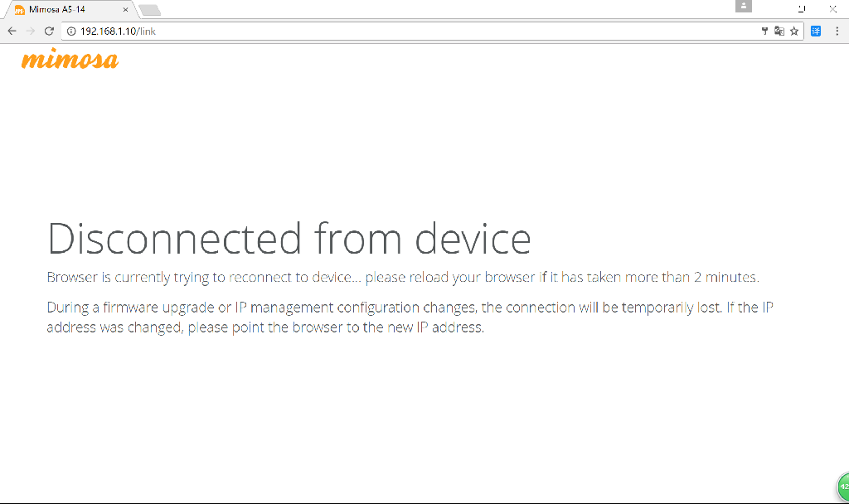
Task: Open the saved password key icon
Action: click(764, 31)
